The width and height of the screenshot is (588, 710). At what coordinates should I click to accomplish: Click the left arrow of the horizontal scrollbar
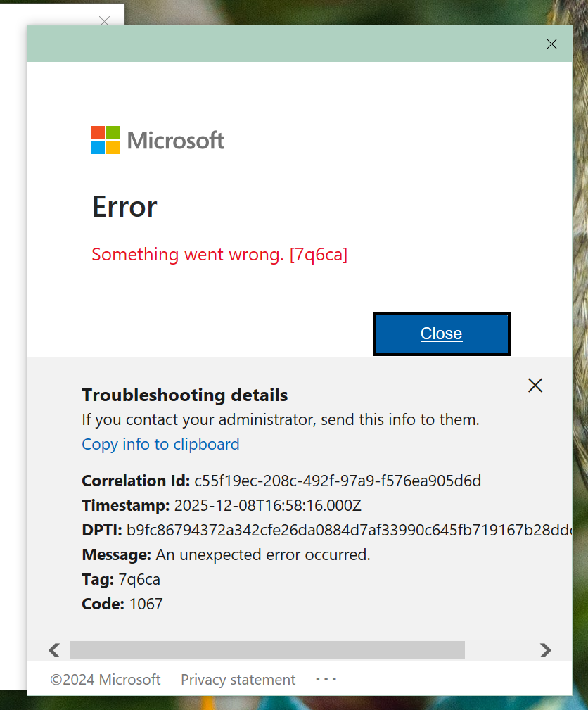click(54, 650)
